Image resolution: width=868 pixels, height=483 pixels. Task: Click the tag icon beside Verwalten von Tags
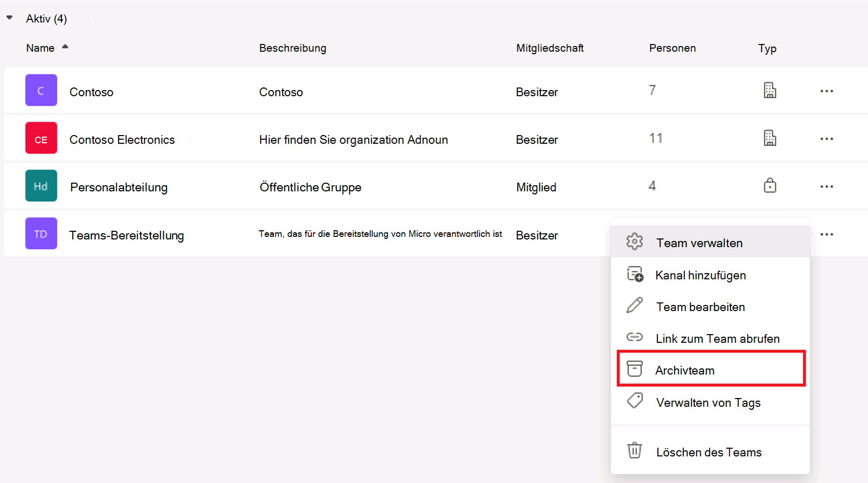click(635, 400)
